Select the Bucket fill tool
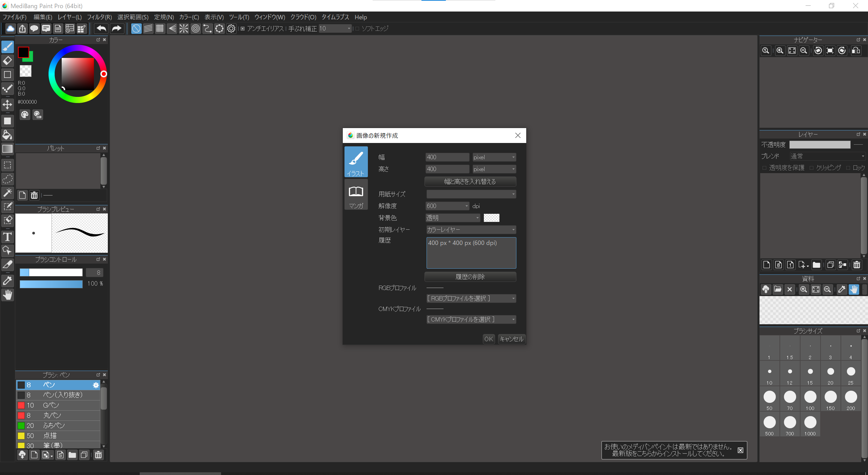 (x=7, y=135)
